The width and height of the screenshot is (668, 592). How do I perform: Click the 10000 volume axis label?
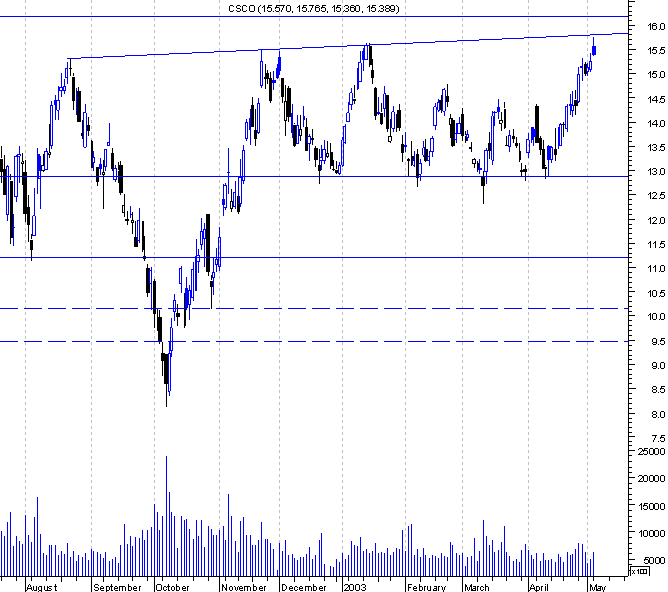[651, 534]
